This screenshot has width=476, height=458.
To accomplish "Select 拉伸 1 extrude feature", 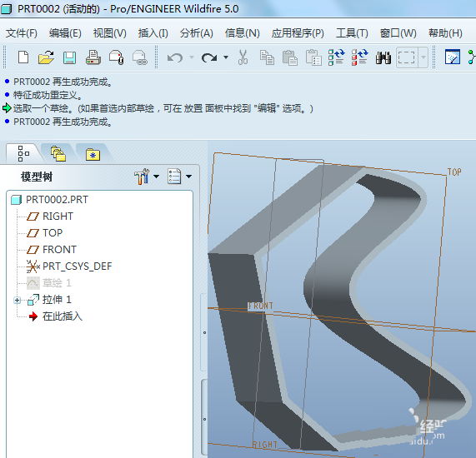I will click(57, 300).
